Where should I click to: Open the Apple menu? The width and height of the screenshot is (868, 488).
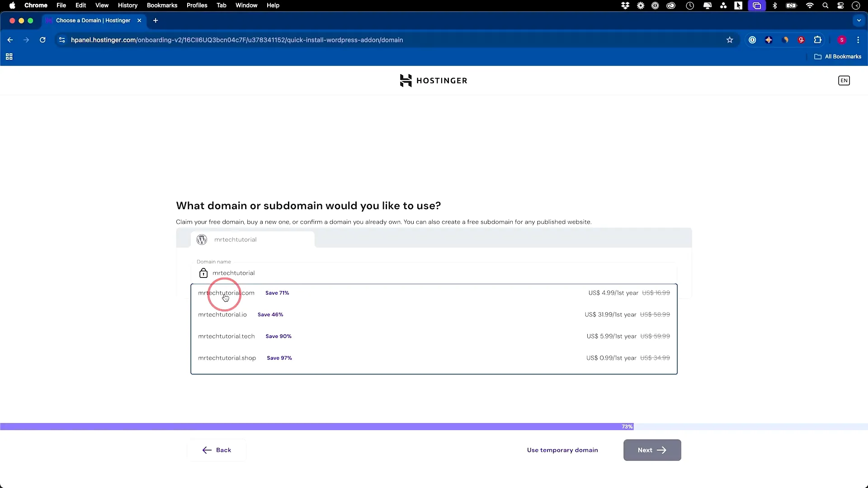click(x=12, y=5)
